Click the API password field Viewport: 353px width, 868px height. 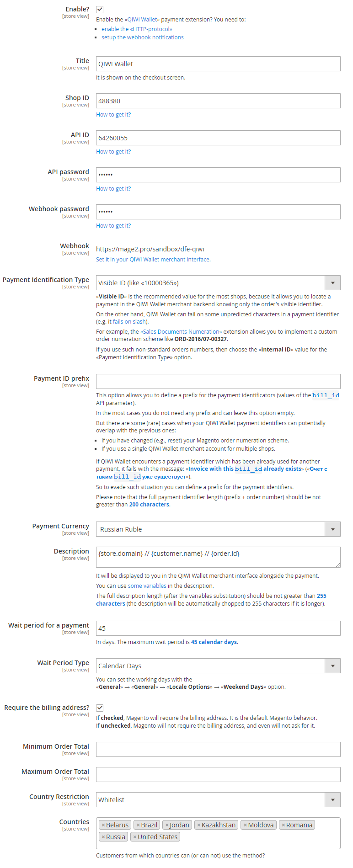point(218,175)
